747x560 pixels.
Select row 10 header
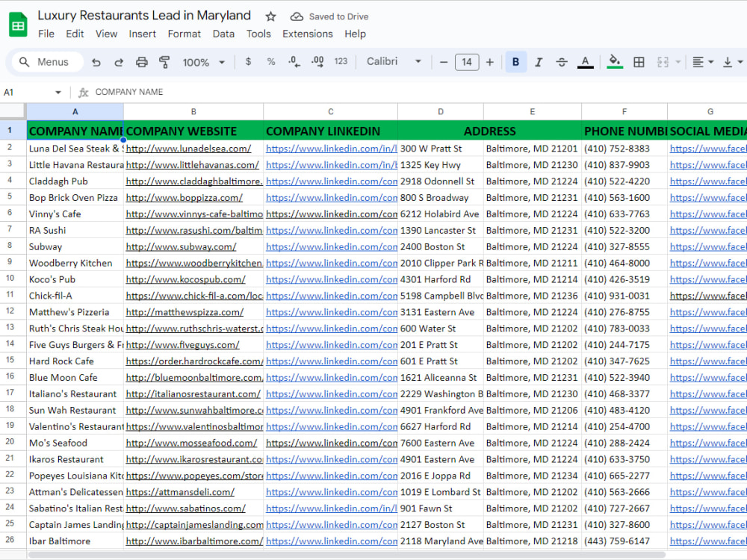pos(10,279)
